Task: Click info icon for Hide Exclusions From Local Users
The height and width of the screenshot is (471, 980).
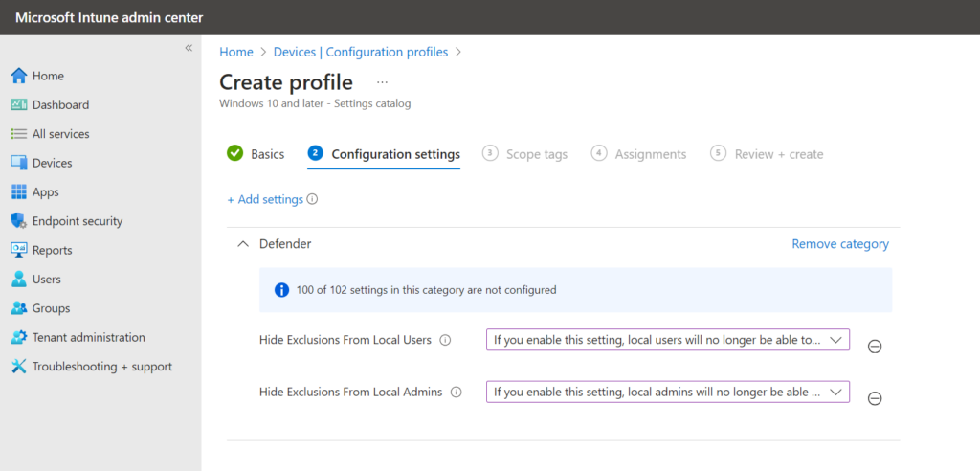Action: (445, 340)
